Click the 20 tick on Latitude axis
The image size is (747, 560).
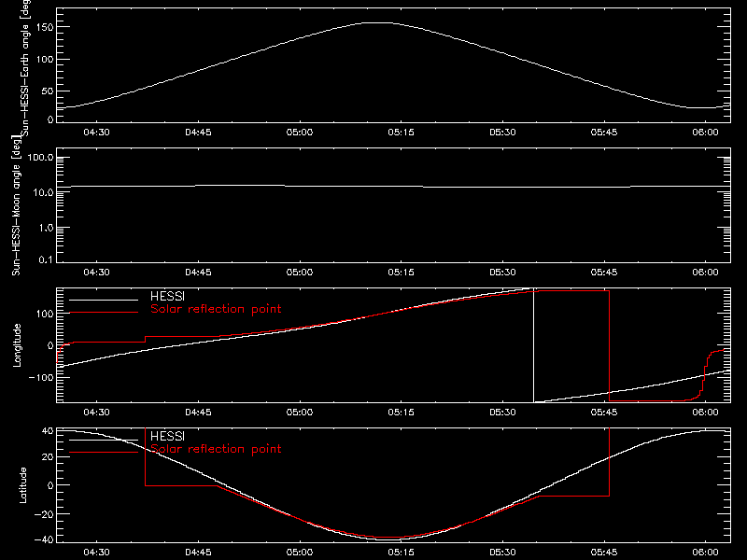click(48, 457)
